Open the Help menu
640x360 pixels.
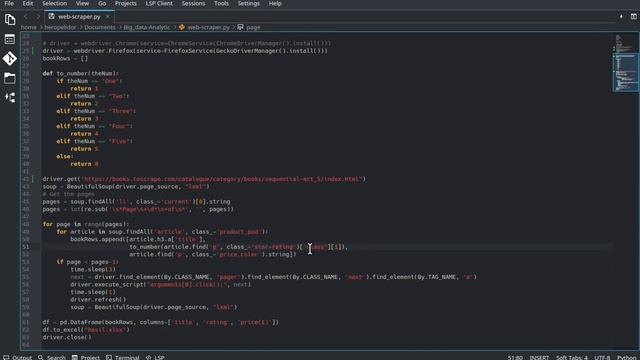(275, 4)
